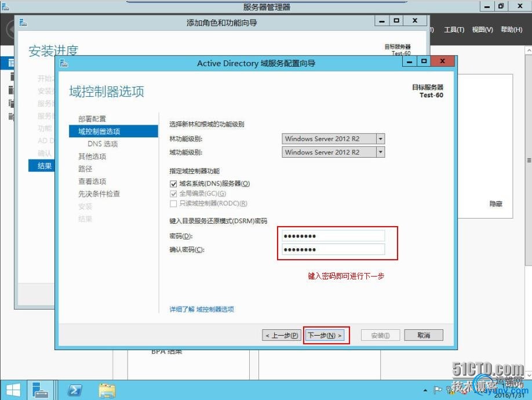This screenshot has height=400, width=532.
Task: Open the Action Center flag icon
Action: click(x=438, y=390)
